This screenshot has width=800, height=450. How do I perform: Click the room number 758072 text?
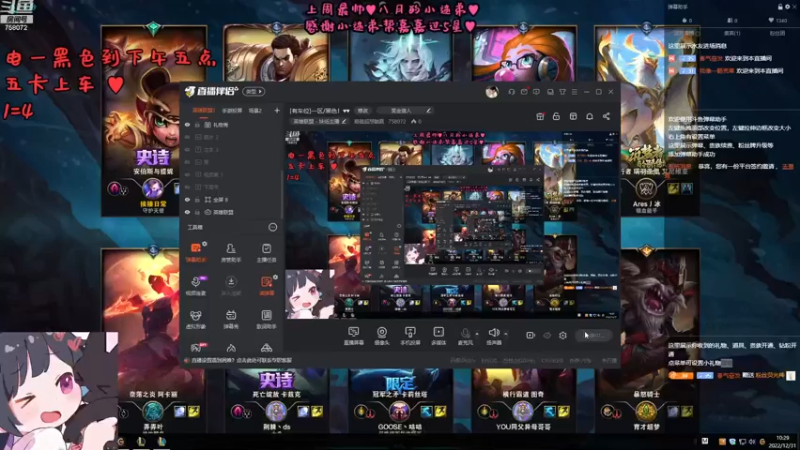[x=397, y=121]
